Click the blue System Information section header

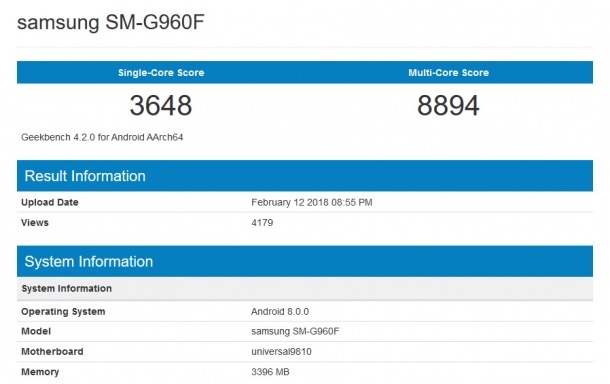305,261
